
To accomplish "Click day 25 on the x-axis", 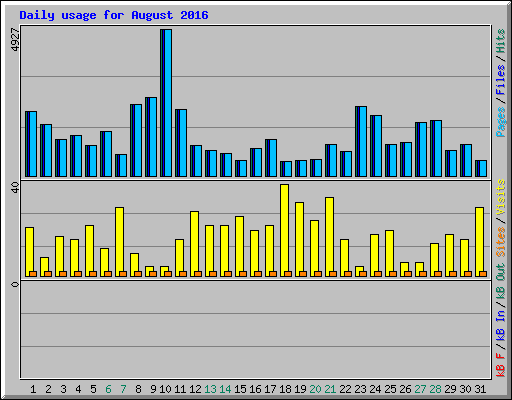I will tap(390, 389).
